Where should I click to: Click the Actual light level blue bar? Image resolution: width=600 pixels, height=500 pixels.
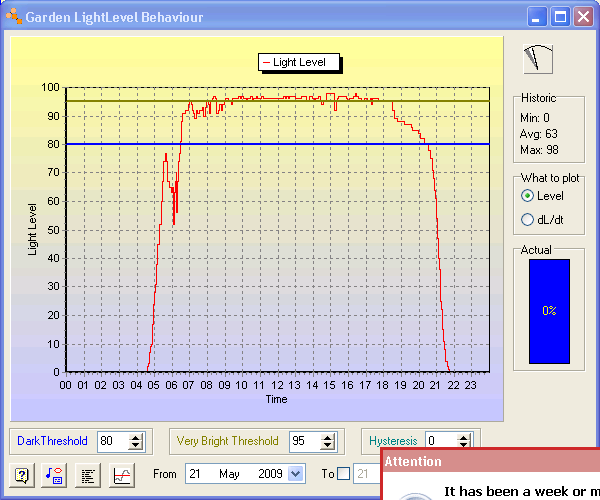(549, 311)
